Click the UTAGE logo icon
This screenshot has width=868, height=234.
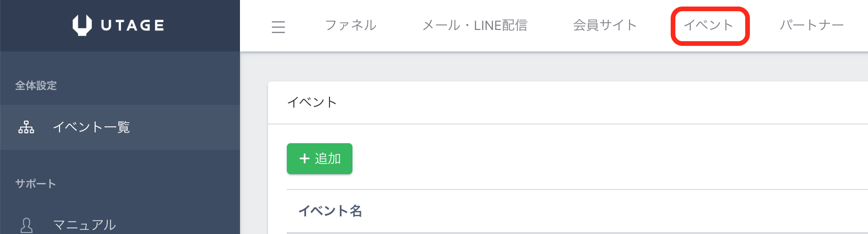(x=82, y=25)
